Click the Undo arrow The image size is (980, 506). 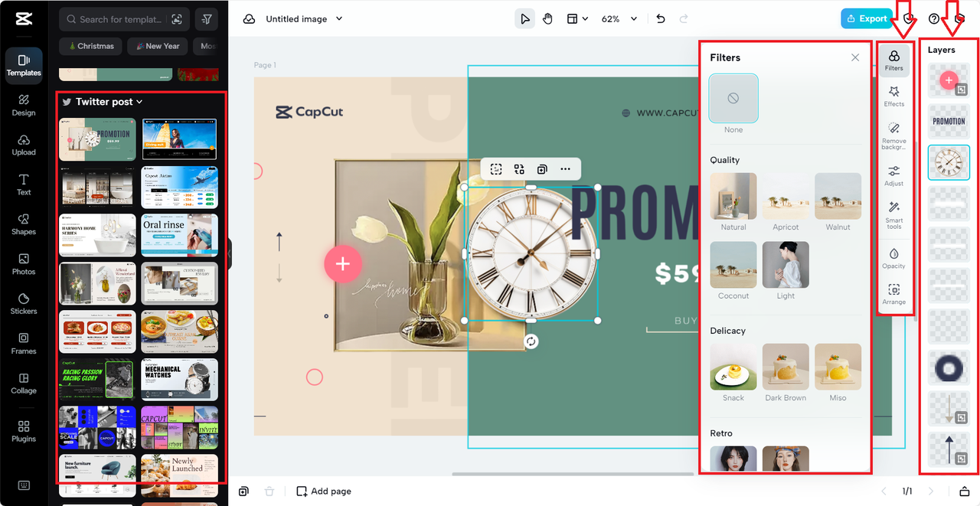coord(661,19)
